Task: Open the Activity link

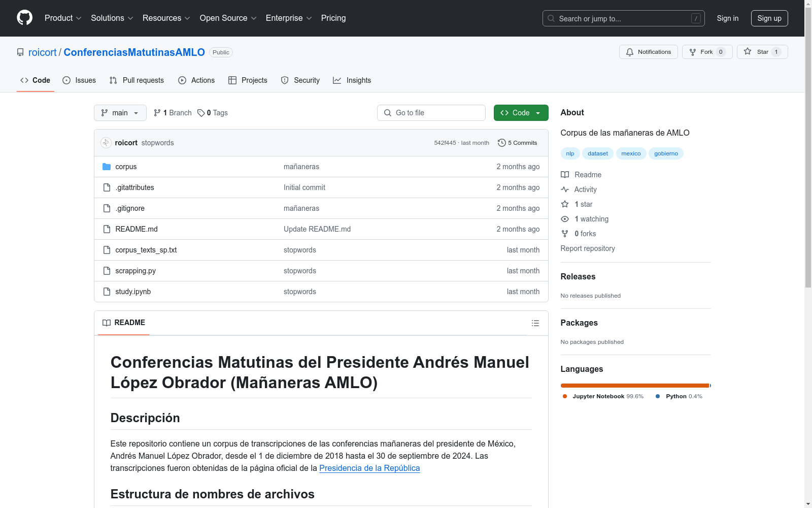Action: point(579,189)
